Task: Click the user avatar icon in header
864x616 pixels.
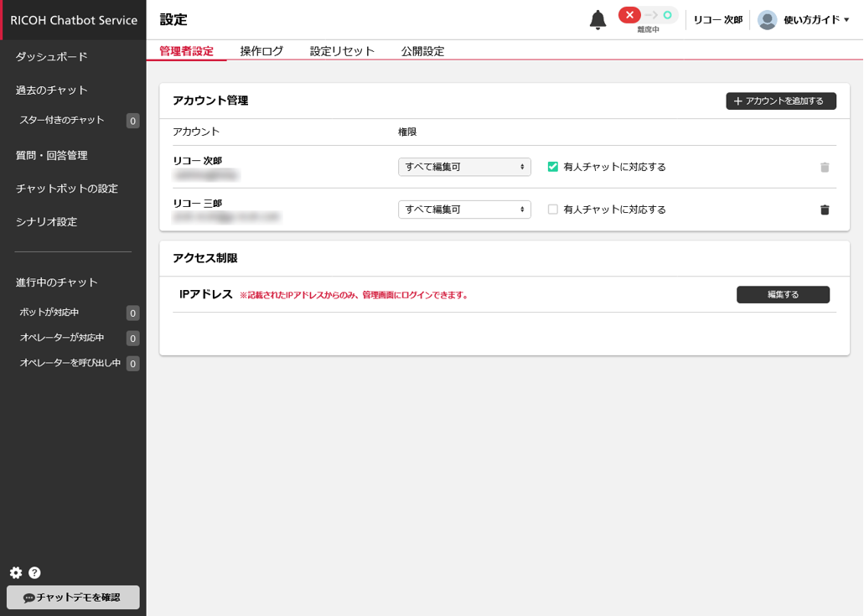Action: pos(767,20)
